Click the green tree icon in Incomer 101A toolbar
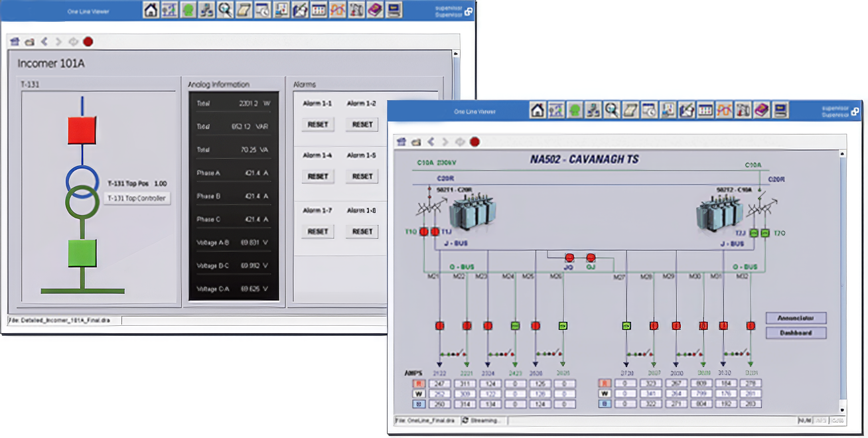Viewport: 868px width, 438px height. point(188,10)
